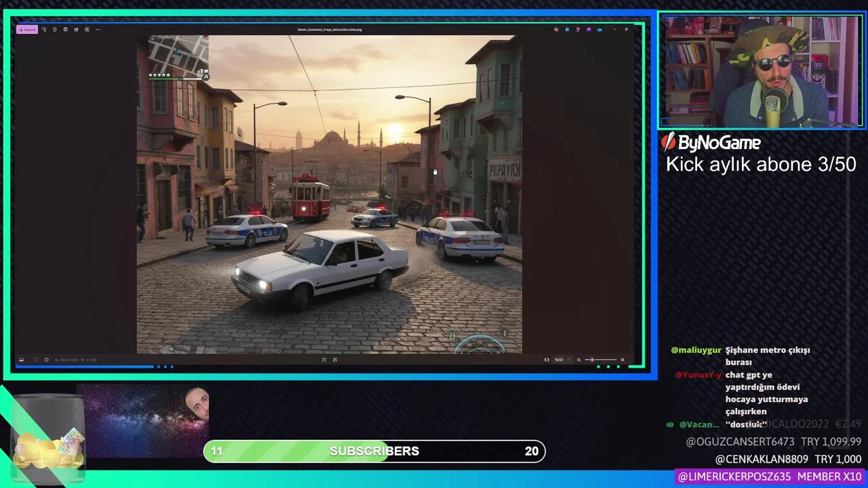Enter fullscreen using the expand arrows icon
Screen dimensions: 868x488
[x=335, y=360]
